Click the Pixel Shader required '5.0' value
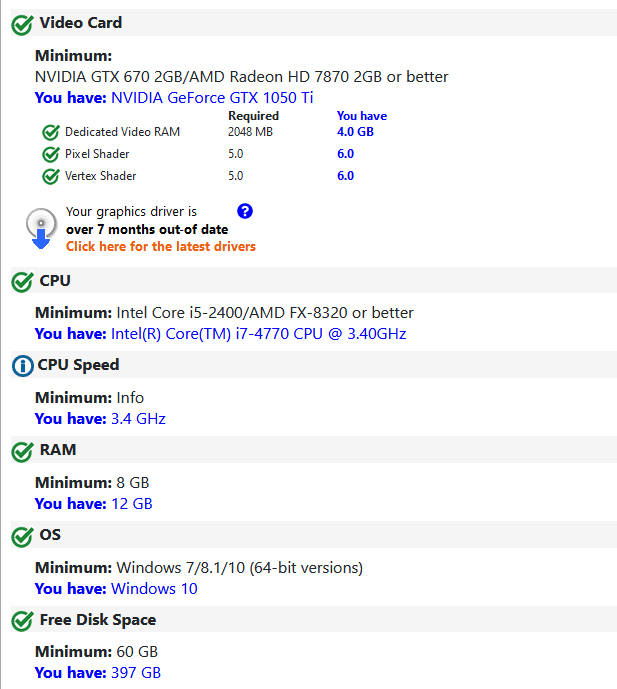 236,154
